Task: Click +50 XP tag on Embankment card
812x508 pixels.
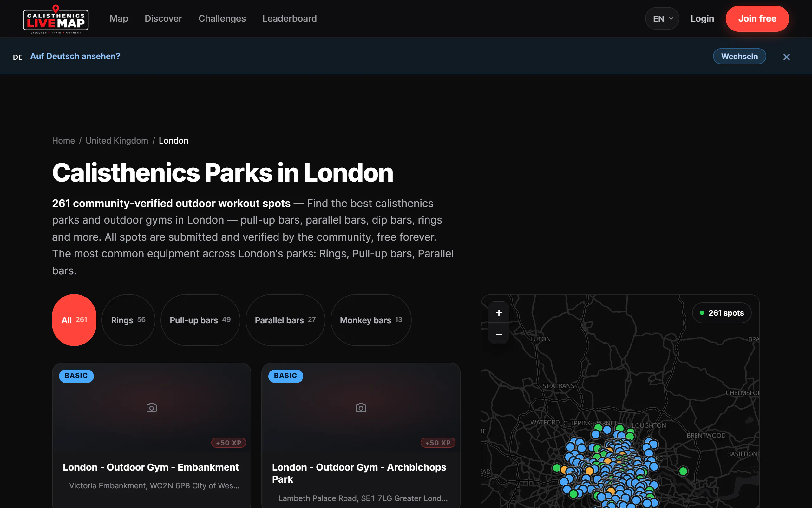Action: pyautogui.click(x=228, y=443)
